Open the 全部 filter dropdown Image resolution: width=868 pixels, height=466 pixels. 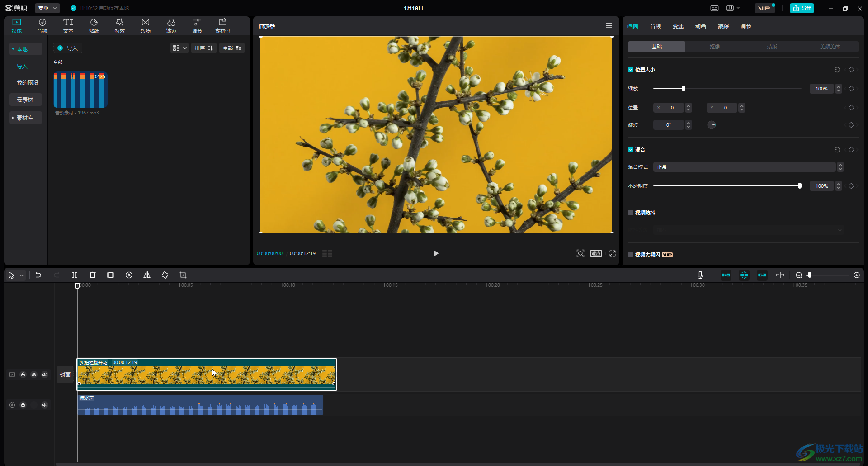click(232, 48)
